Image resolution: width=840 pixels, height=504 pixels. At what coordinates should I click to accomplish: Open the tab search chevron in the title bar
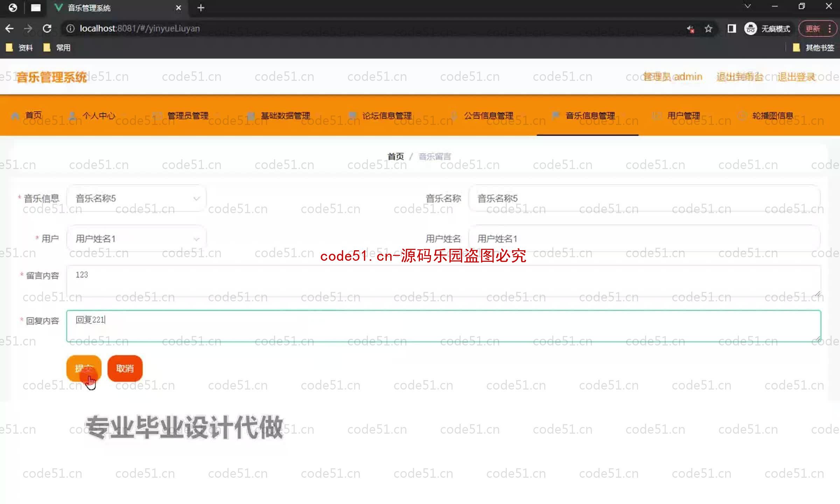748,6
